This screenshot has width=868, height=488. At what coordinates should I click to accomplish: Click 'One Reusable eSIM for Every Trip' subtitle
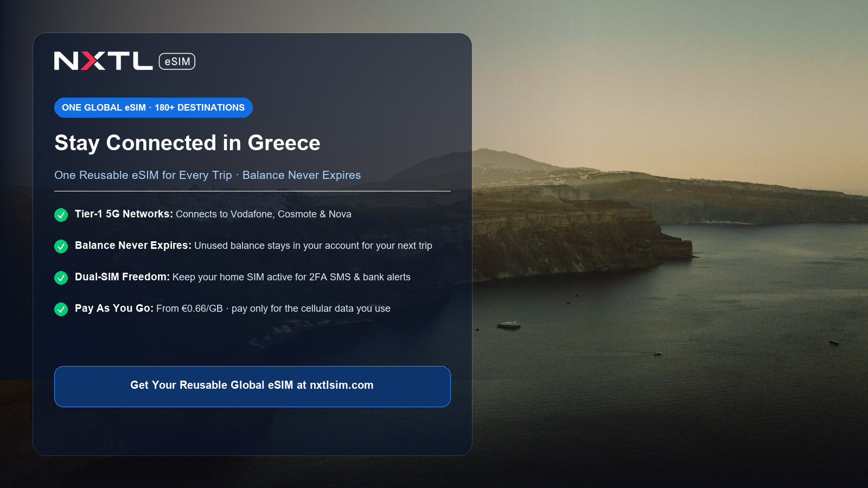pos(143,175)
